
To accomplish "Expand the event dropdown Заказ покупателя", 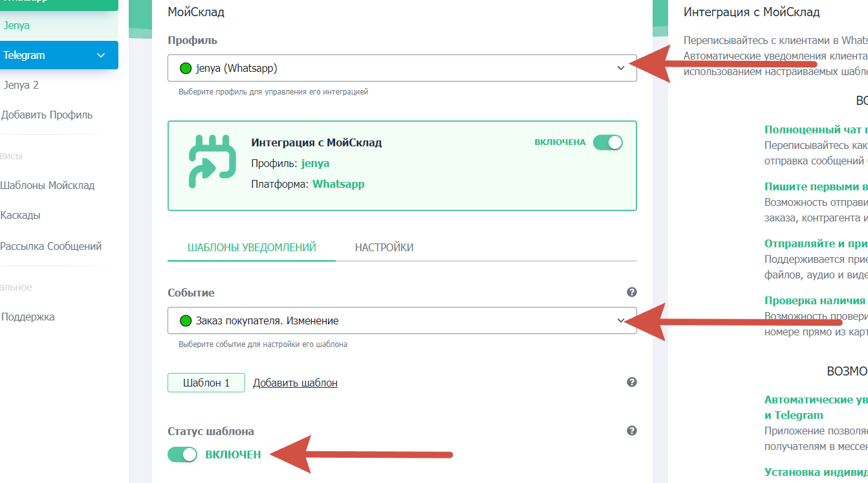I will click(402, 320).
